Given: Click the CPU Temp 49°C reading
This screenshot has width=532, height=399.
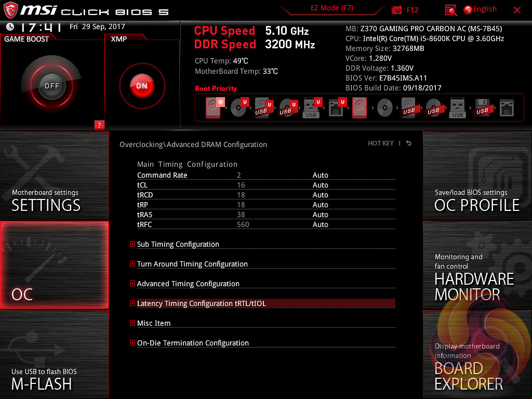Looking at the screenshot, I should click(221, 61).
